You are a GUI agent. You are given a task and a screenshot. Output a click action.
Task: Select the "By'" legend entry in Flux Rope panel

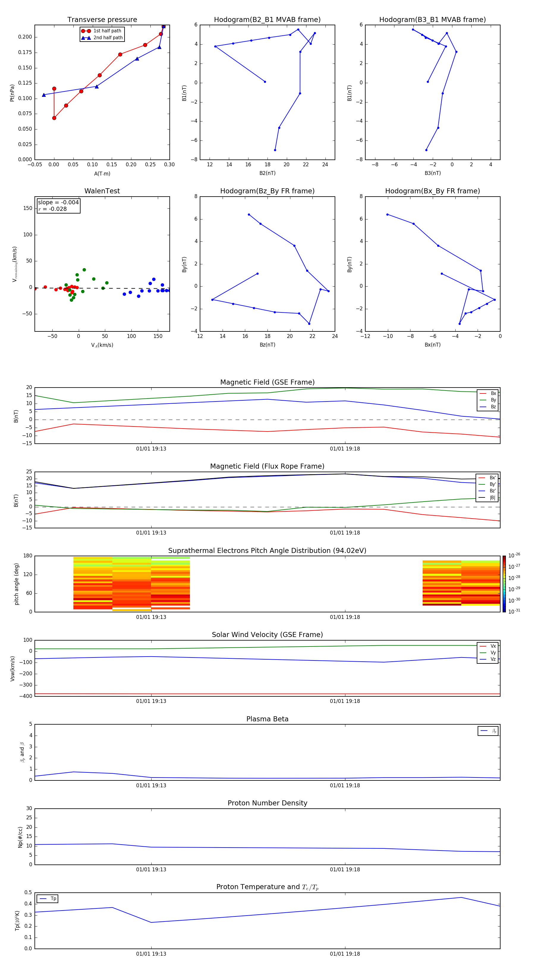point(487,484)
